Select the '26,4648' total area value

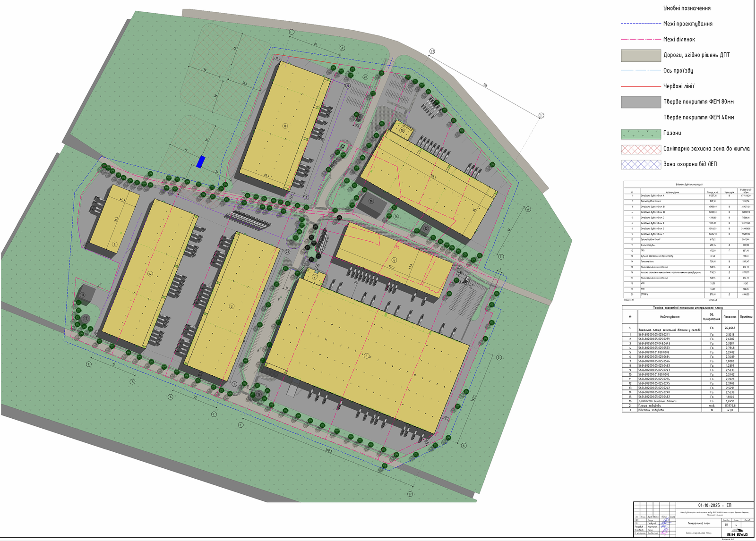click(x=730, y=328)
